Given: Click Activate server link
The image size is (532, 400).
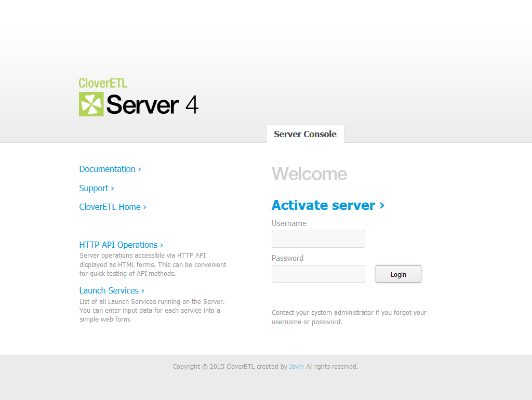Looking at the screenshot, I should pyautogui.click(x=328, y=205).
